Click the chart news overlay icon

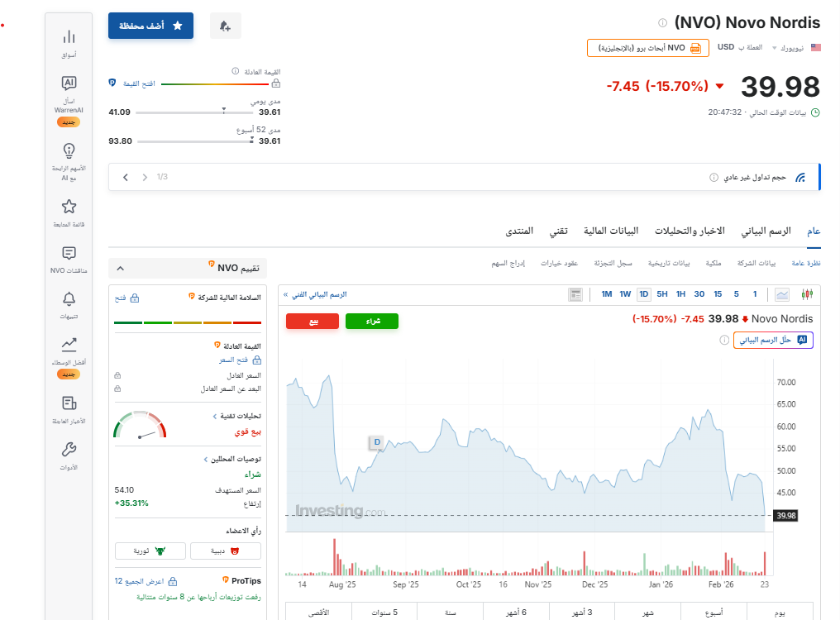[575, 294]
